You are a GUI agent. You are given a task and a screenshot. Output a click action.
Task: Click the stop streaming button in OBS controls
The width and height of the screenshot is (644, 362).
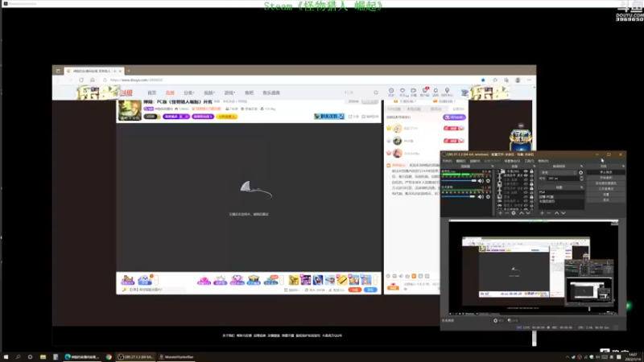(606, 172)
